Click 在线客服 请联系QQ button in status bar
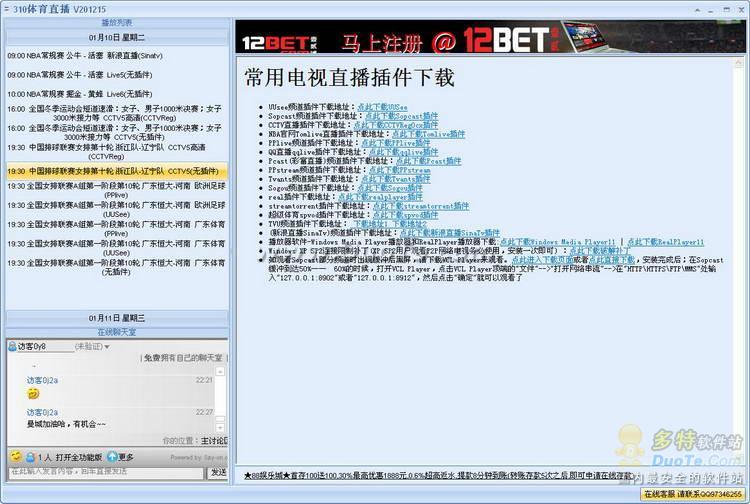 pos(693,494)
